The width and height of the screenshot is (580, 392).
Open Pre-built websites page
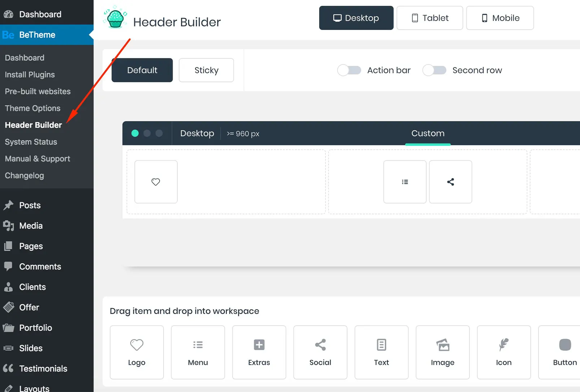click(38, 91)
